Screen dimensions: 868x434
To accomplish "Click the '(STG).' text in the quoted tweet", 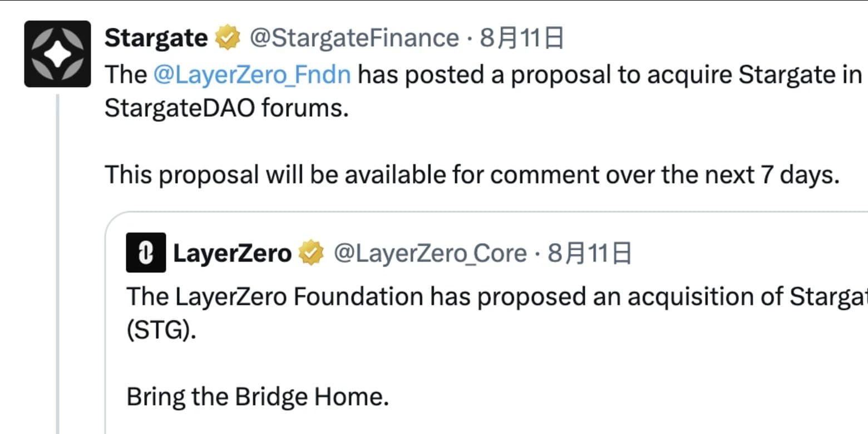I will [161, 331].
